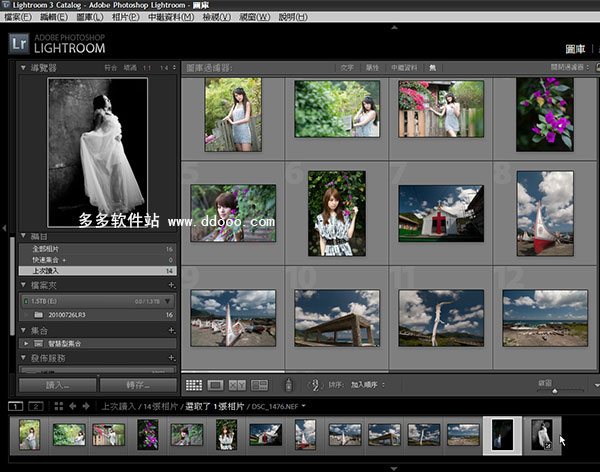Select the Quick Collection row

tap(98, 260)
